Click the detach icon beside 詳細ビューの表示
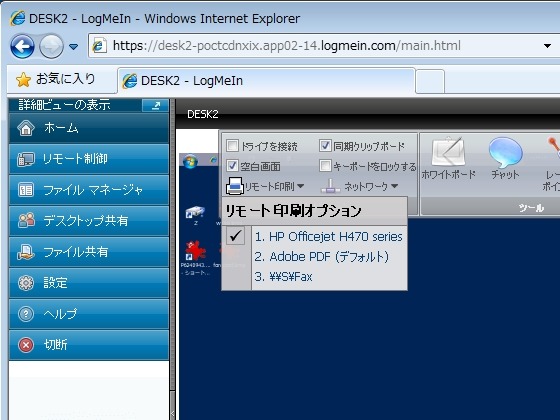The image size is (560, 420). coord(155,105)
